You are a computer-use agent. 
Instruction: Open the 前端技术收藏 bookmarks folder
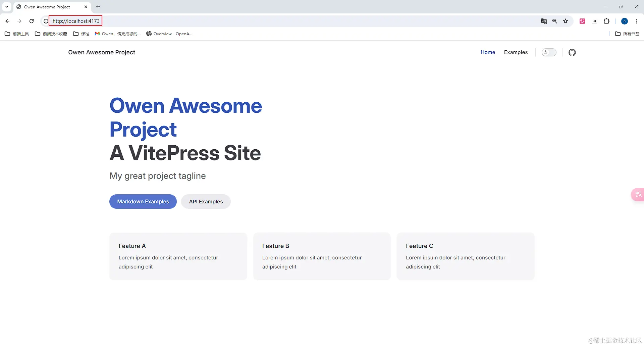[51, 34]
